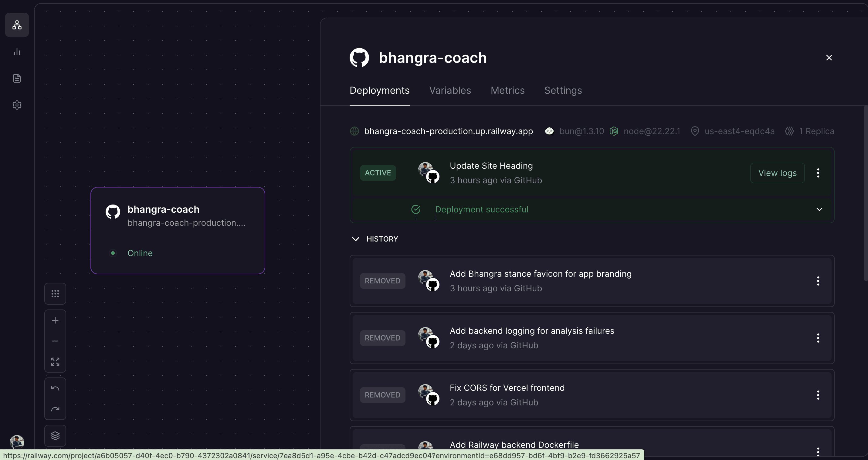The height and width of the screenshot is (460, 868).
Task: Open options menu for Update Site Heading
Action: (x=818, y=173)
